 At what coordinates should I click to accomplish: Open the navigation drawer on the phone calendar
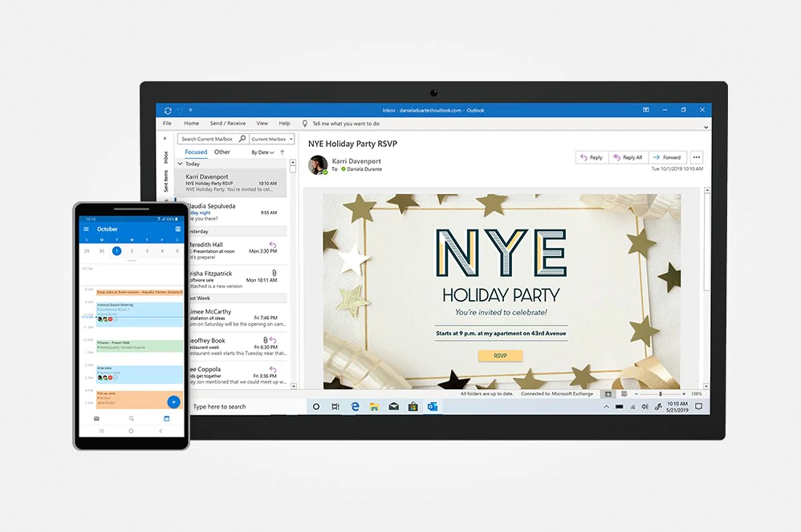pyautogui.click(x=87, y=228)
